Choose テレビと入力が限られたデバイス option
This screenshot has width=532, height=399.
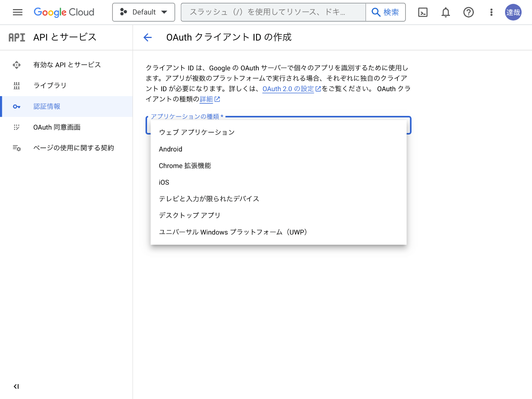pos(279,199)
